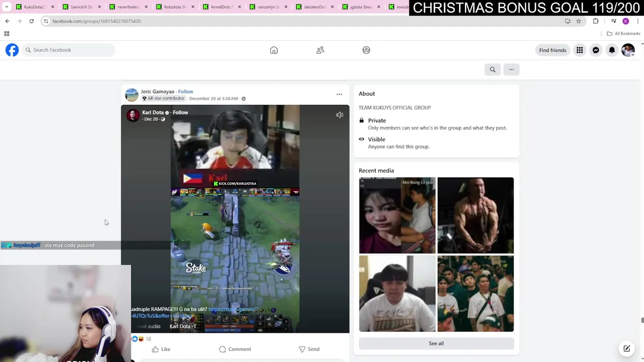This screenshot has width=644, height=362.
Task: Open Jeric Gamoyao's profile name link
Action: pos(157,92)
